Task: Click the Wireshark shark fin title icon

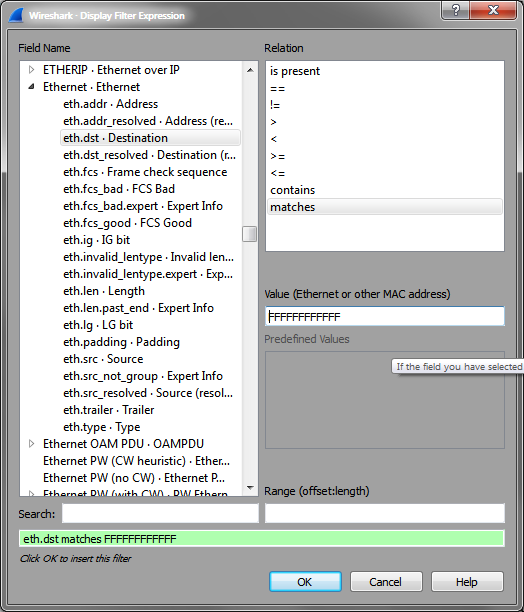Action: point(16,16)
